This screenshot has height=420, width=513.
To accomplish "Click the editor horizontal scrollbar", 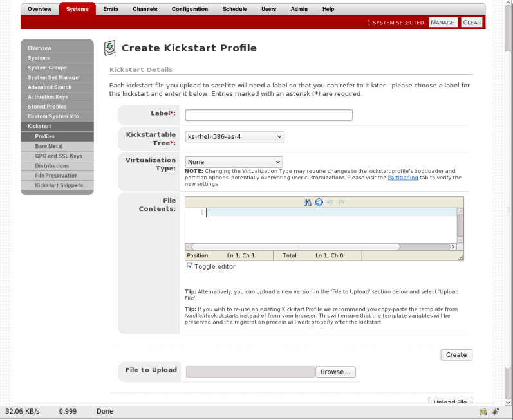I will (295, 246).
